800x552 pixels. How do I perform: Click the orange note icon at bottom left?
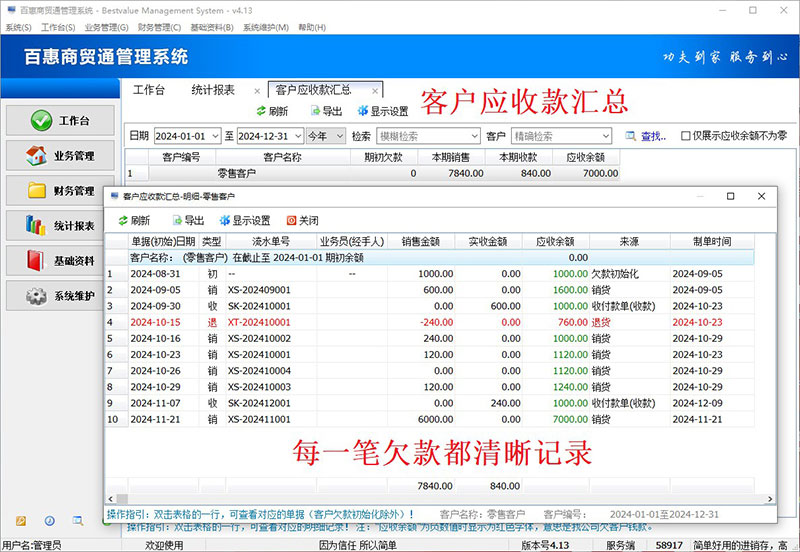click(21, 521)
